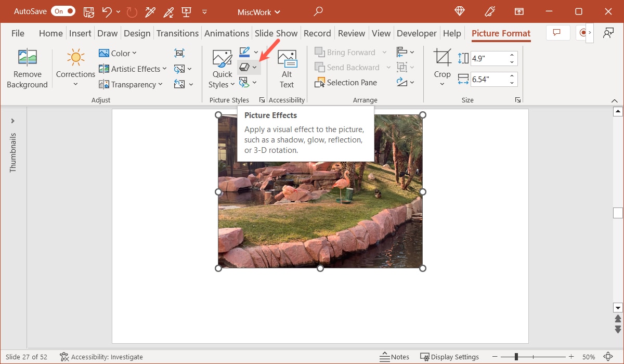The width and height of the screenshot is (624, 364).
Task: Click Display Settings in the status bar
Action: (x=450, y=357)
